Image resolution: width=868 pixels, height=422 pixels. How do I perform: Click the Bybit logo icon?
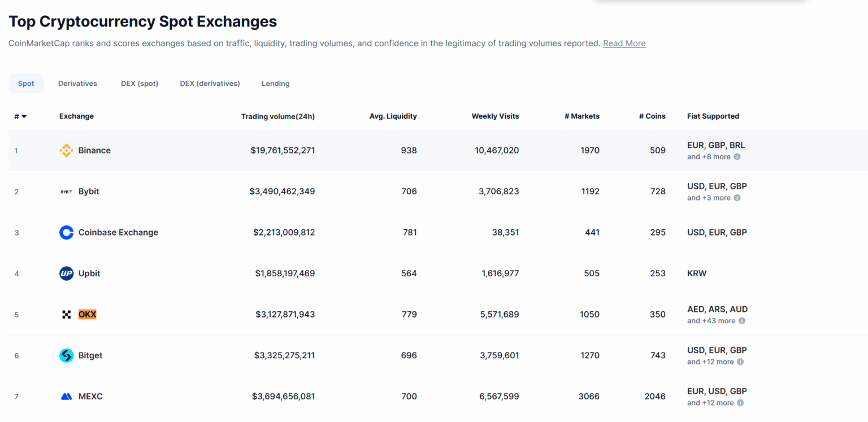[x=66, y=192]
